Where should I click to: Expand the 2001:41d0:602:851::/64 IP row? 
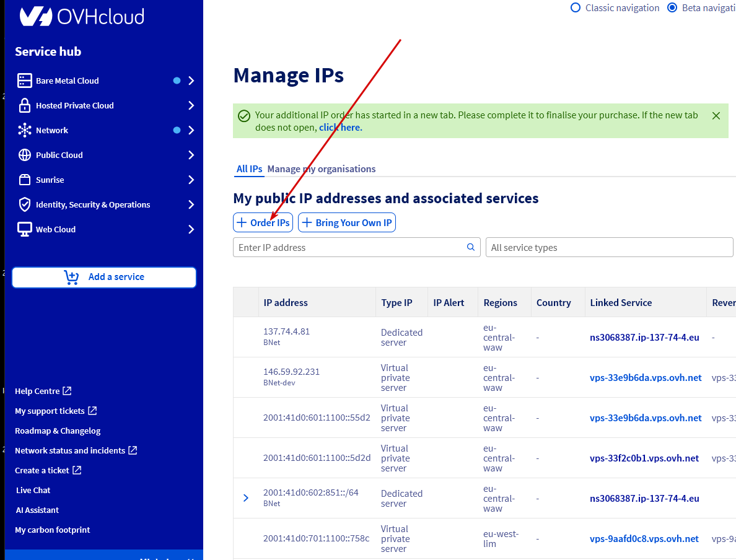tap(246, 498)
